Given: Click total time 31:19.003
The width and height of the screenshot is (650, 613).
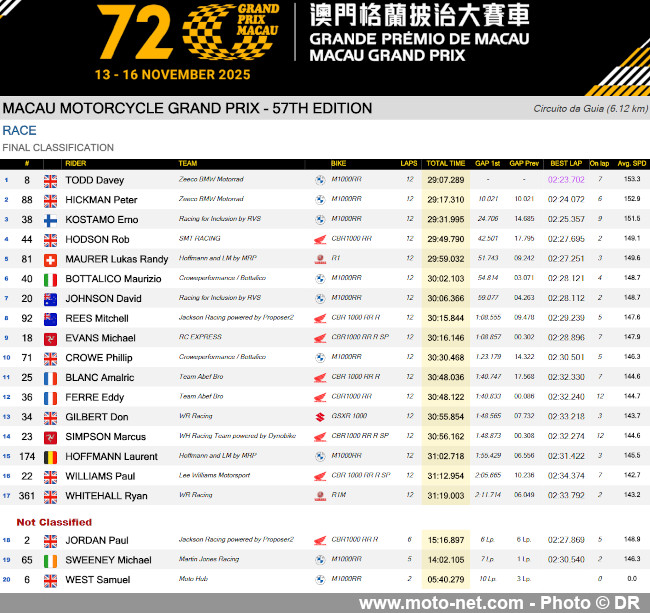Looking at the screenshot, I should click(446, 496).
